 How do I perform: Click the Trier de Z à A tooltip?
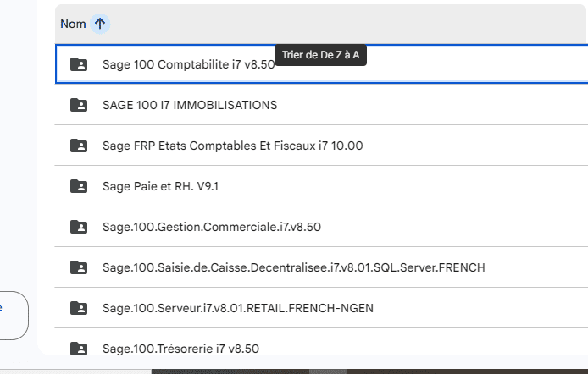[321, 55]
